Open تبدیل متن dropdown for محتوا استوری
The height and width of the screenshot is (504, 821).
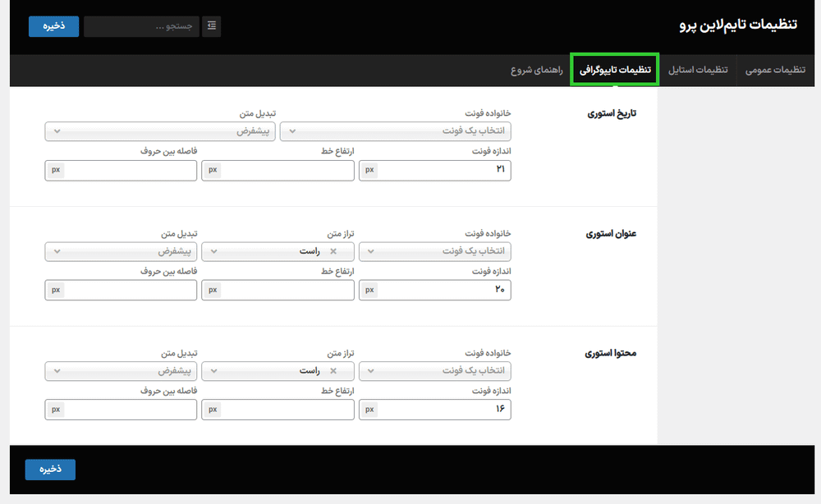pyautogui.click(x=121, y=371)
